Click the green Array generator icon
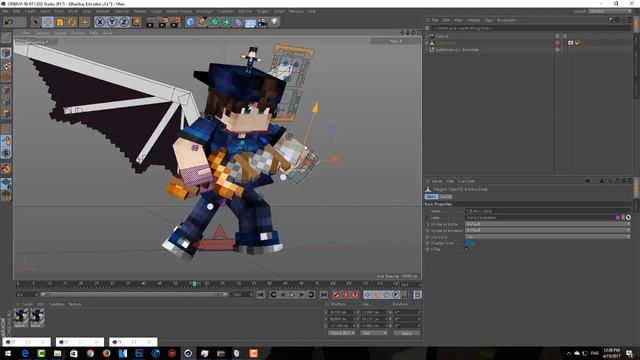640x360 pixels. (227, 22)
